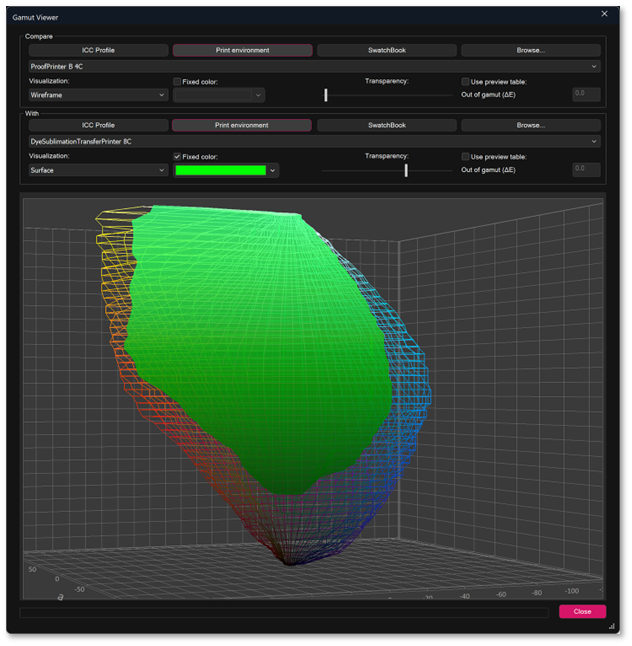
Task: Close the Gamut Viewer with the X icon
Action: pos(604,14)
